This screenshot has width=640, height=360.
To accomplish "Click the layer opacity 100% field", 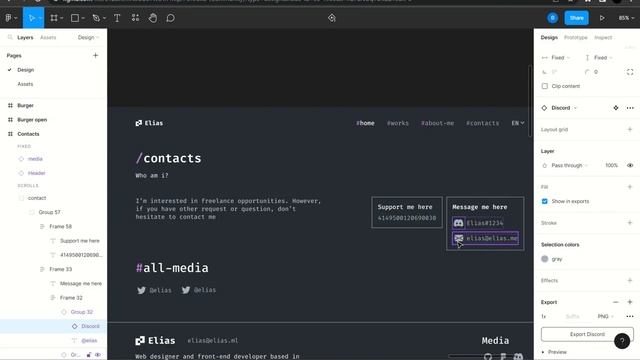I will pos(611,165).
